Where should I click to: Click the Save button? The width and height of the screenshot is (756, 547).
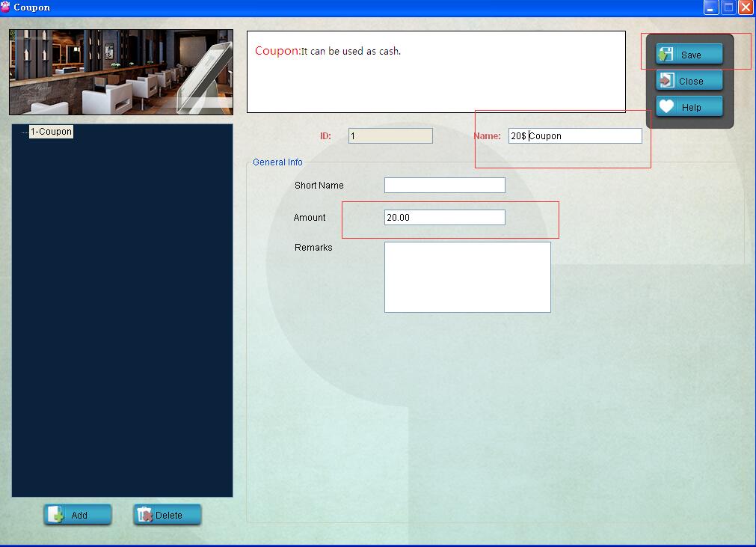pos(689,54)
